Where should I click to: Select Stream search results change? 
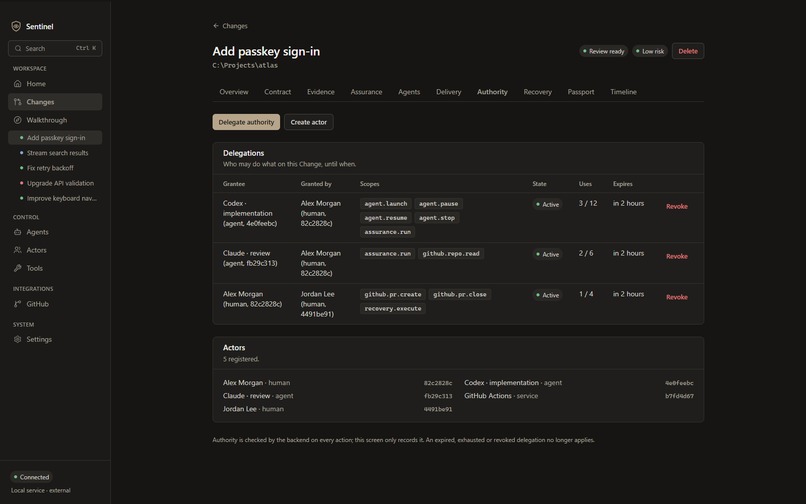[x=55, y=153]
